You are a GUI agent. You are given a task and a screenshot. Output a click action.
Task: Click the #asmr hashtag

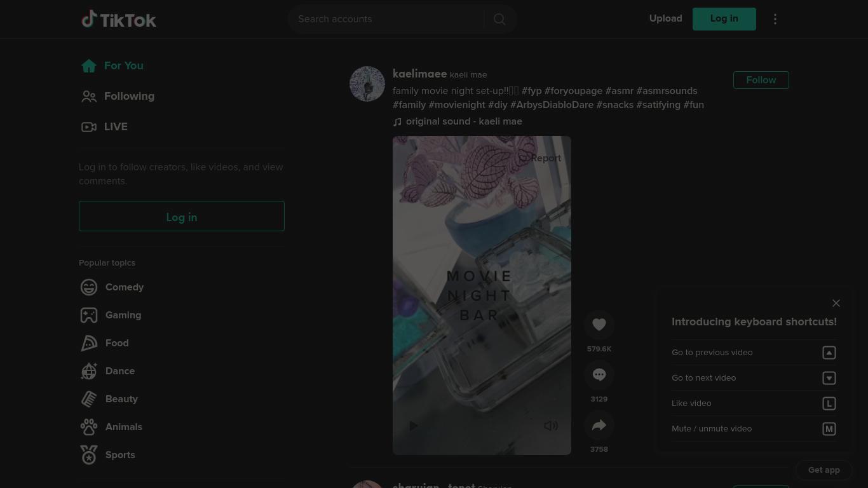[620, 91]
